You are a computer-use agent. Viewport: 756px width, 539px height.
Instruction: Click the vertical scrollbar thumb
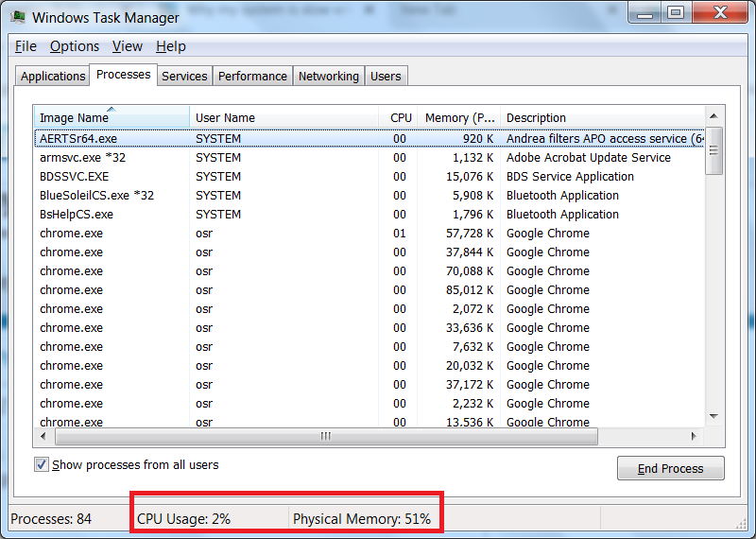pyautogui.click(x=714, y=150)
